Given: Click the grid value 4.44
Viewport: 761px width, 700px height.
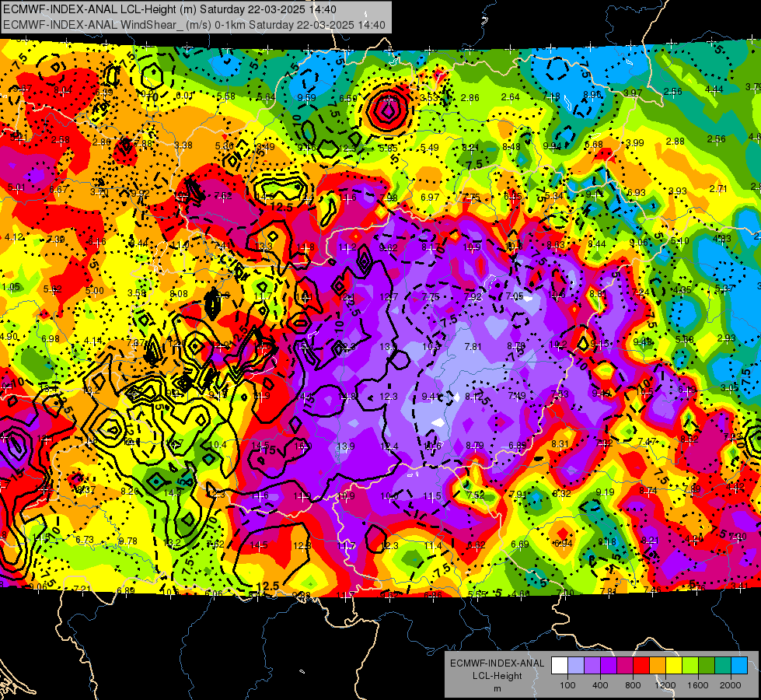Looking at the screenshot, I should [714, 89].
